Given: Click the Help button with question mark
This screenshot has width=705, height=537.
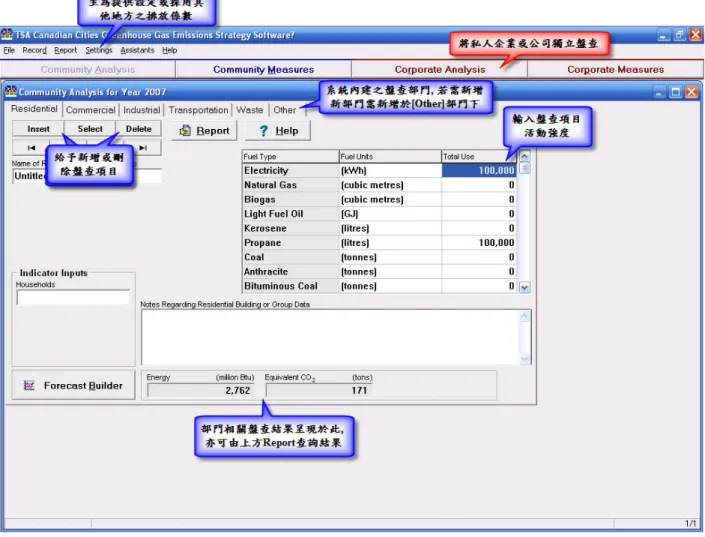Looking at the screenshot, I should pyautogui.click(x=278, y=131).
